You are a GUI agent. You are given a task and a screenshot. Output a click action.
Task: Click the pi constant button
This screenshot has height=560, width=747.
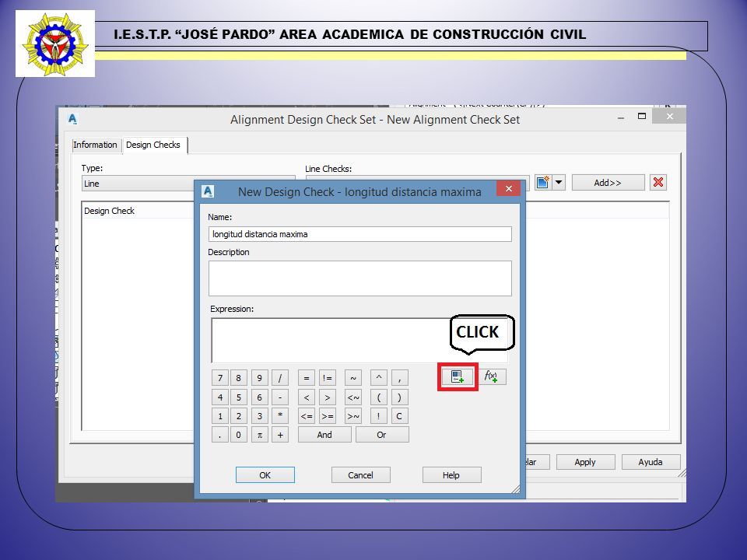click(x=260, y=435)
